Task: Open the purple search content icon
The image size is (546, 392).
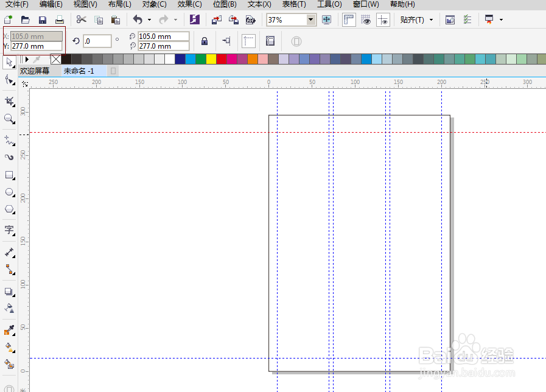Action: point(195,19)
